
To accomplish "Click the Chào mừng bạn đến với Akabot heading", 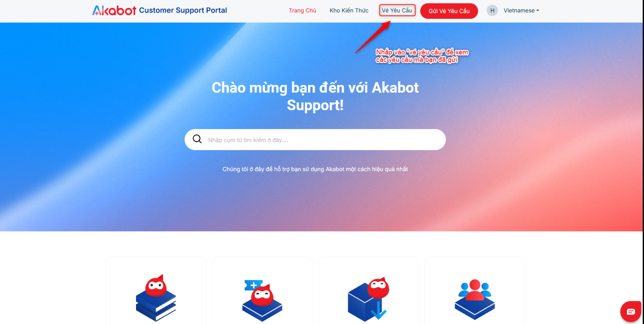I will coord(315,96).
